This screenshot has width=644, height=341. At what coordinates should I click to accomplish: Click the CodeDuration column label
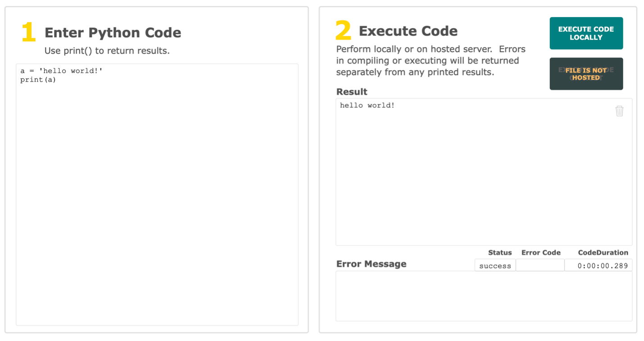click(603, 253)
